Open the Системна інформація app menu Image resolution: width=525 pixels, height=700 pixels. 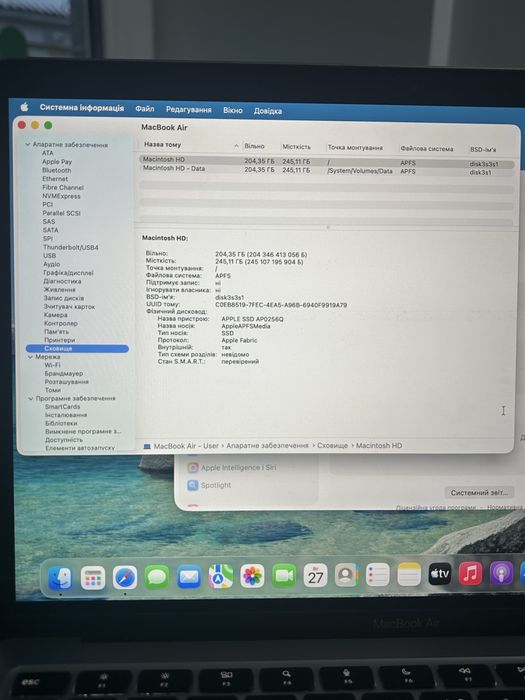(x=82, y=108)
